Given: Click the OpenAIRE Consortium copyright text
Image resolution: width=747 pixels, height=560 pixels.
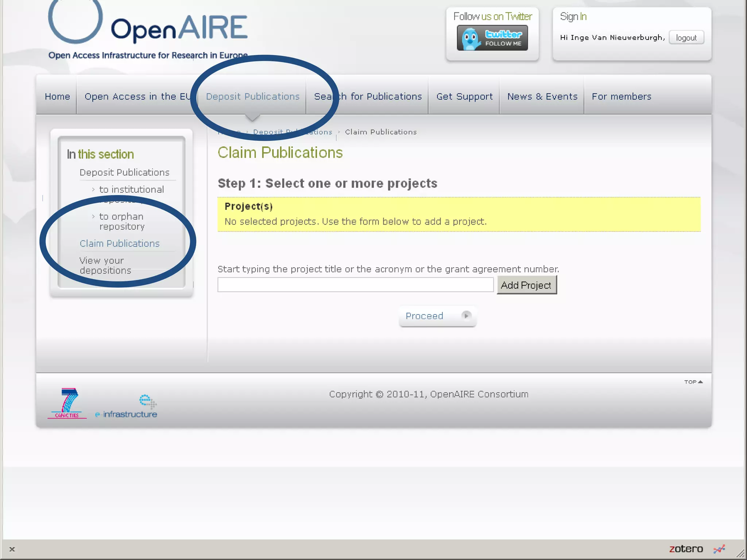Looking at the screenshot, I should (429, 394).
